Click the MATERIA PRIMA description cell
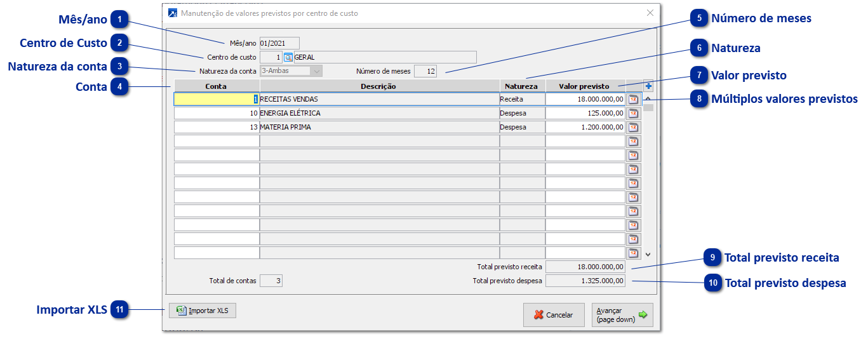Image resolution: width=868 pixels, height=341 pixels. (x=379, y=127)
